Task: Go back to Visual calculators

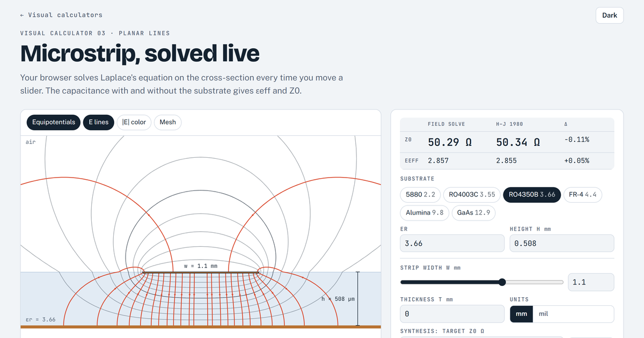Action: click(61, 15)
